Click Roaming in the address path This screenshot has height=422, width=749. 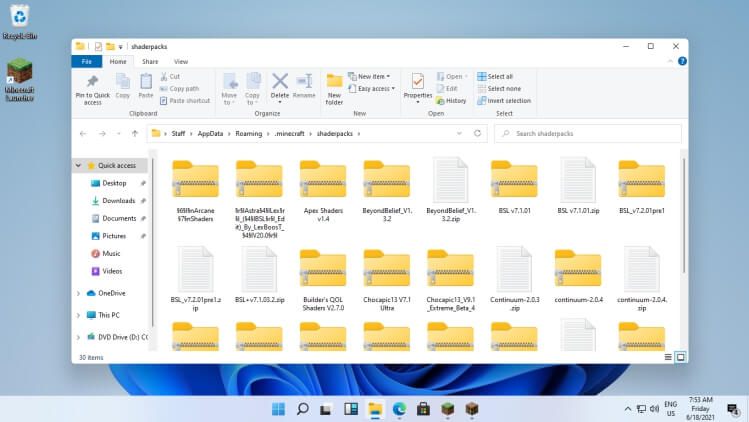click(248, 134)
